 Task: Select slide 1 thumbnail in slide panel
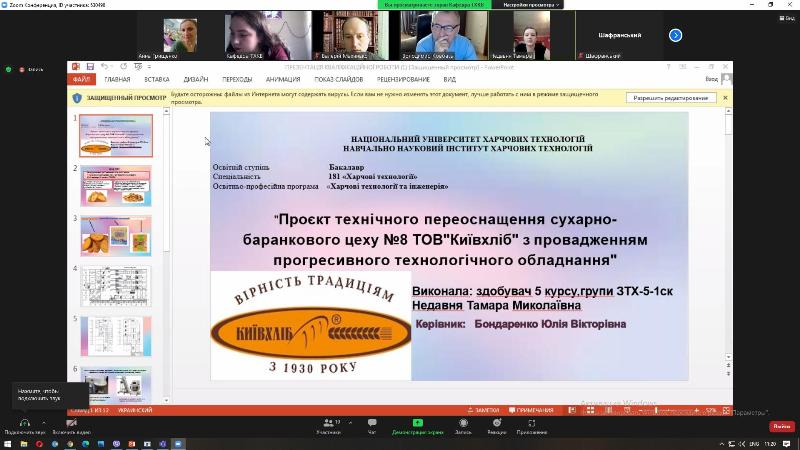coord(116,136)
